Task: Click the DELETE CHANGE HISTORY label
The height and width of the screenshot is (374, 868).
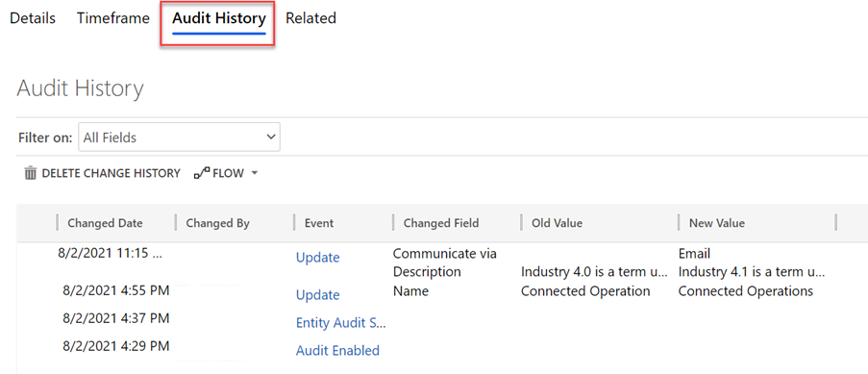Action: (111, 173)
